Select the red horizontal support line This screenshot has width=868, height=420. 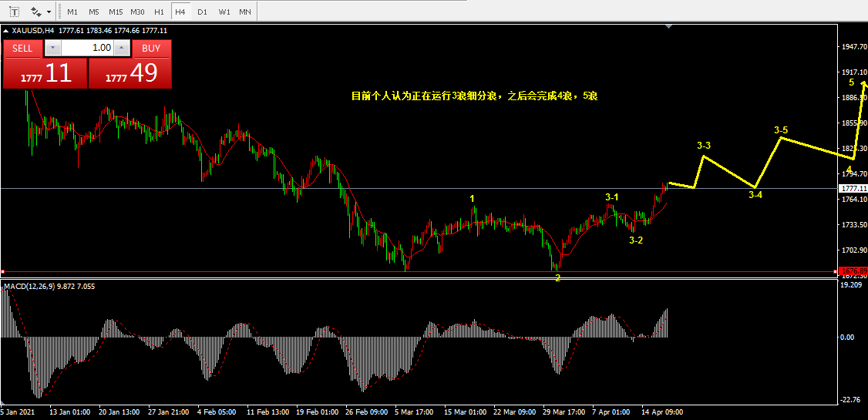tap(419, 272)
